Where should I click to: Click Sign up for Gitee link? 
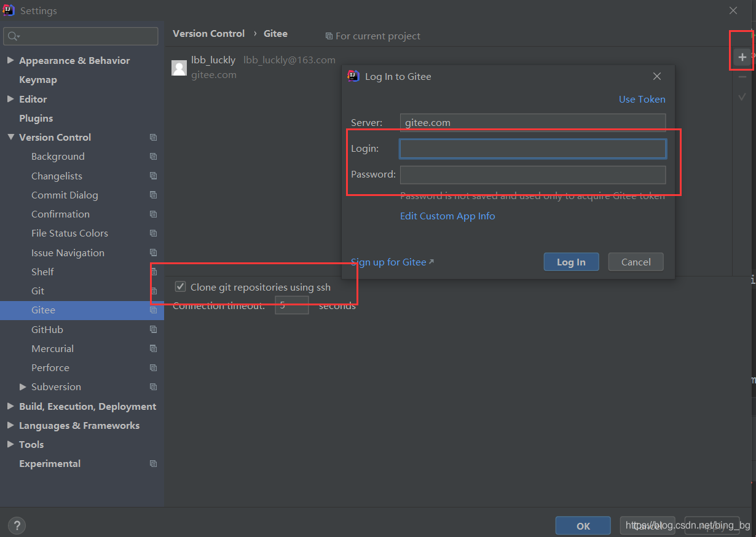[388, 262]
